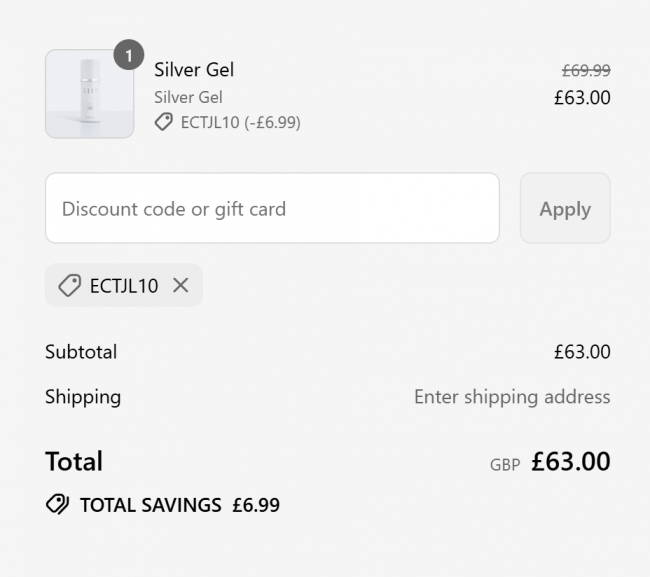Click the Enter shipping address text
The image size is (650, 577).
click(512, 397)
